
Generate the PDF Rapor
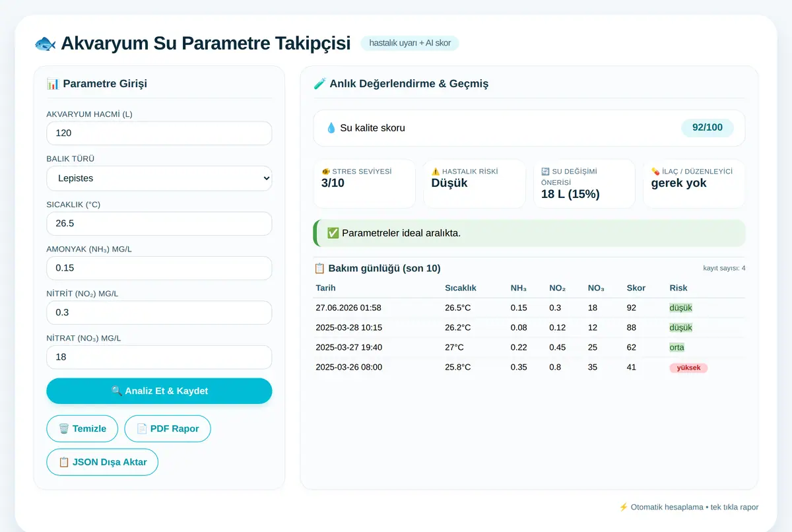tap(168, 428)
